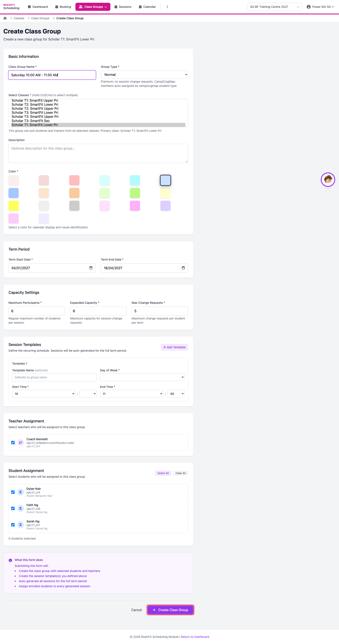Image resolution: width=339 pixels, height=644 pixels.
Task: Open the Day of Week dropdown
Action: coord(142,377)
